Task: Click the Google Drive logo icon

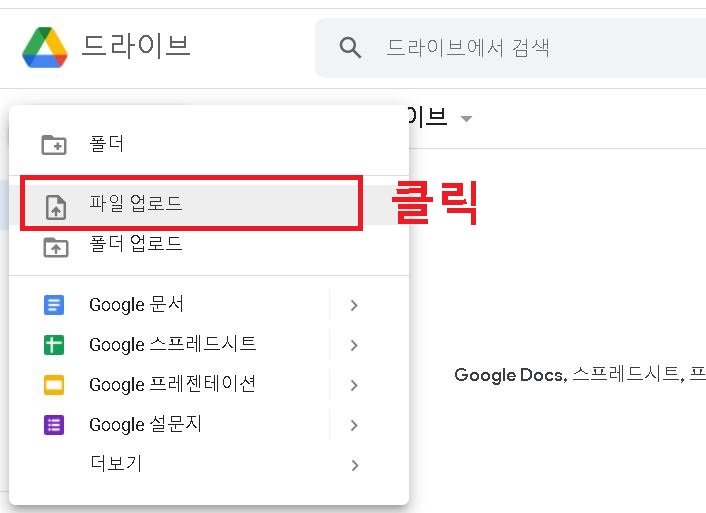Action: click(x=45, y=47)
